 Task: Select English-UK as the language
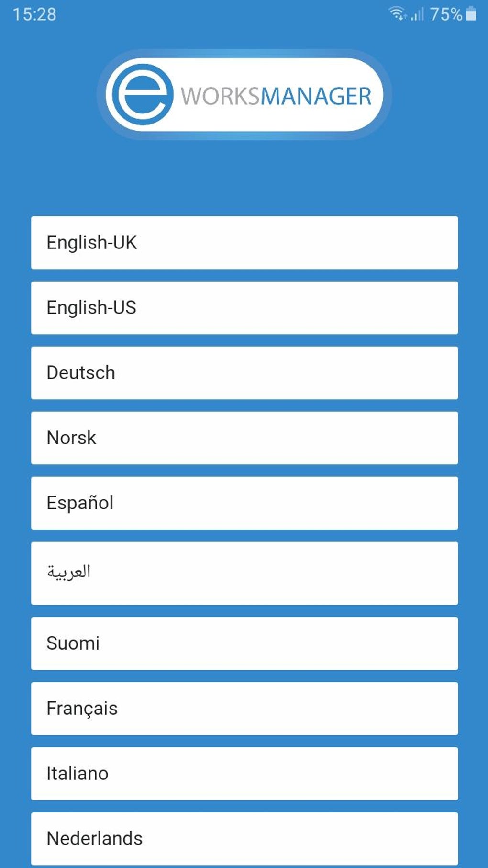(244, 242)
